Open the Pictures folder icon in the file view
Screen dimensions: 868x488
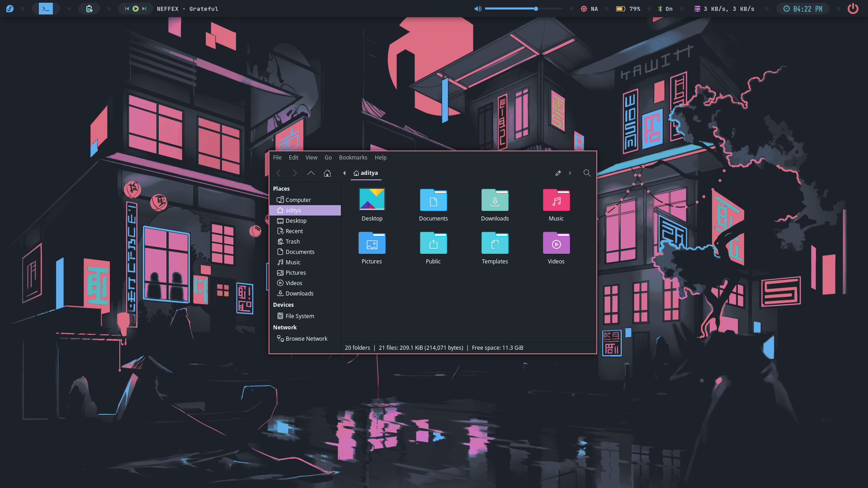[372, 243]
